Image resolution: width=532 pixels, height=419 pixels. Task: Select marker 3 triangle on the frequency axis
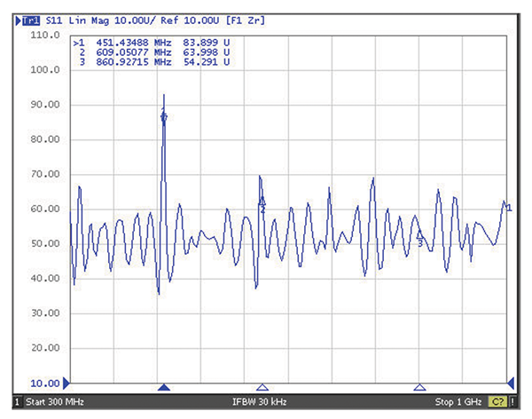(x=420, y=388)
